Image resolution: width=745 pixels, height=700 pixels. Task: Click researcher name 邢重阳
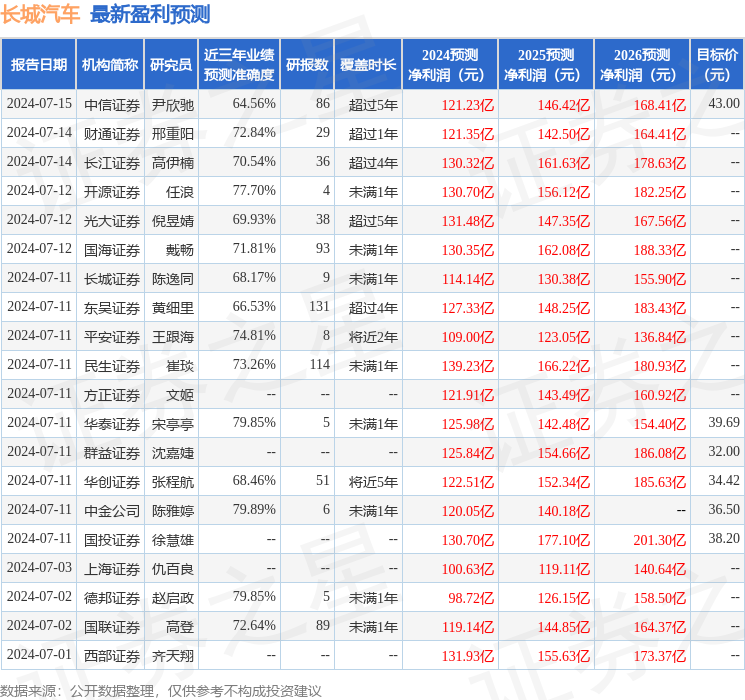pos(172,134)
